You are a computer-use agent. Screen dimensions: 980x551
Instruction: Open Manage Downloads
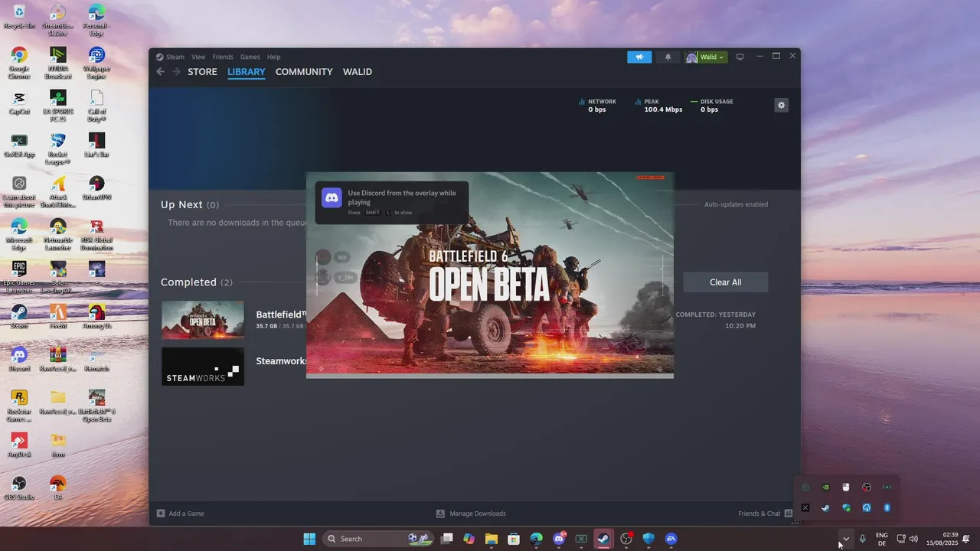pos(471,514)
